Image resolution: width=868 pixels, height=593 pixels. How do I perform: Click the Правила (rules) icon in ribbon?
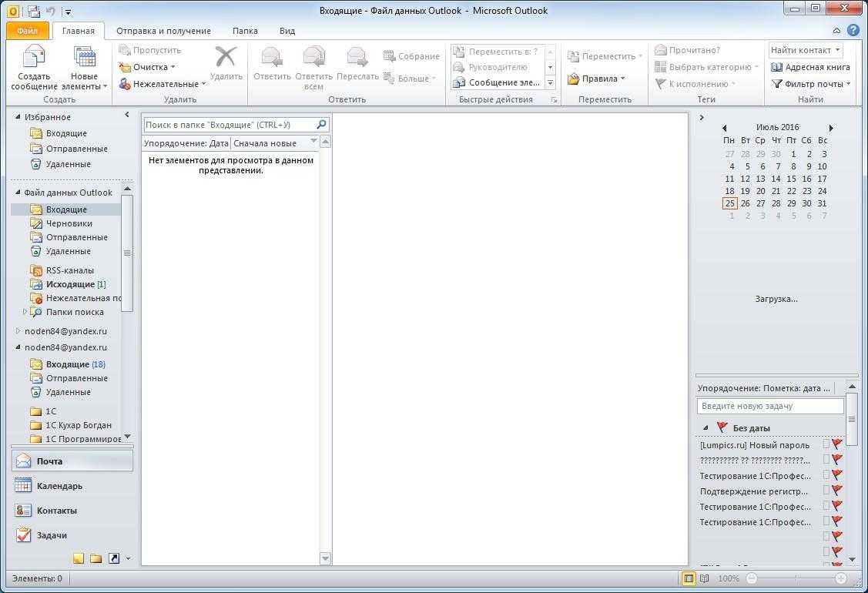point(575,79)
